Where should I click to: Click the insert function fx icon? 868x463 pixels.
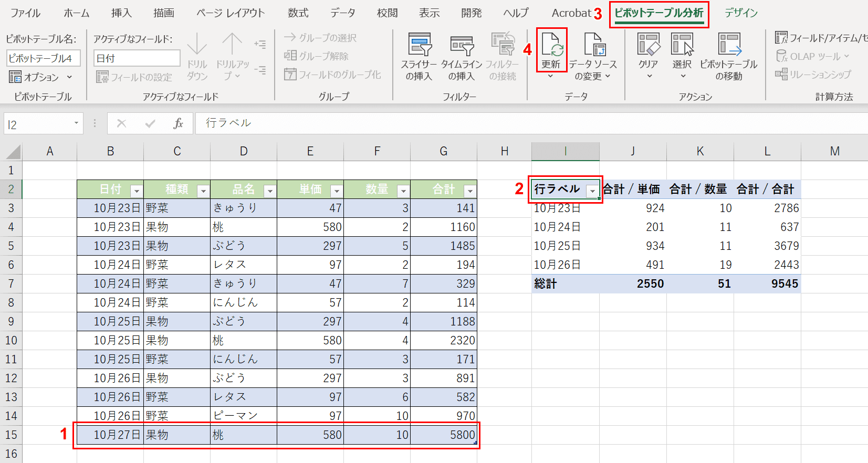178,123
